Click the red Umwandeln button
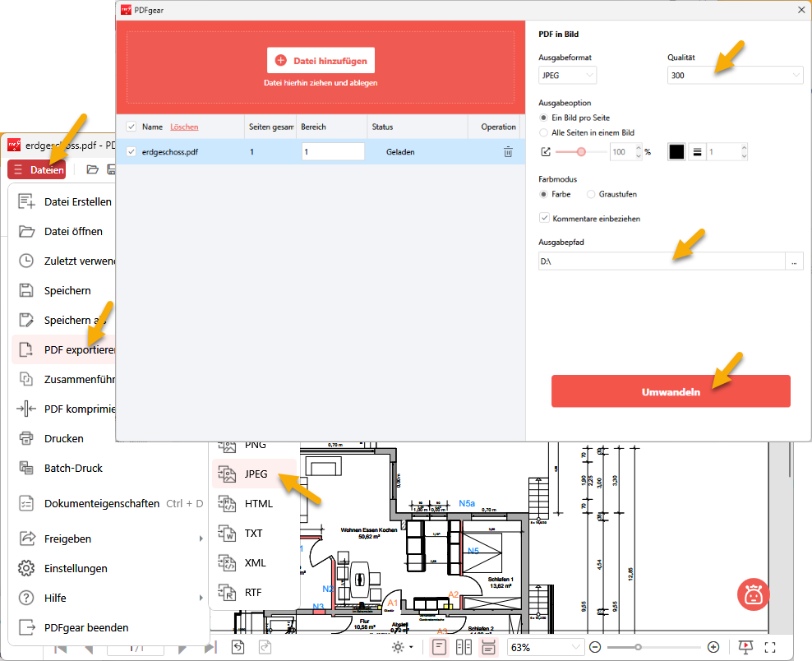Viewport: 812px width, 661px height. (671, 391)
